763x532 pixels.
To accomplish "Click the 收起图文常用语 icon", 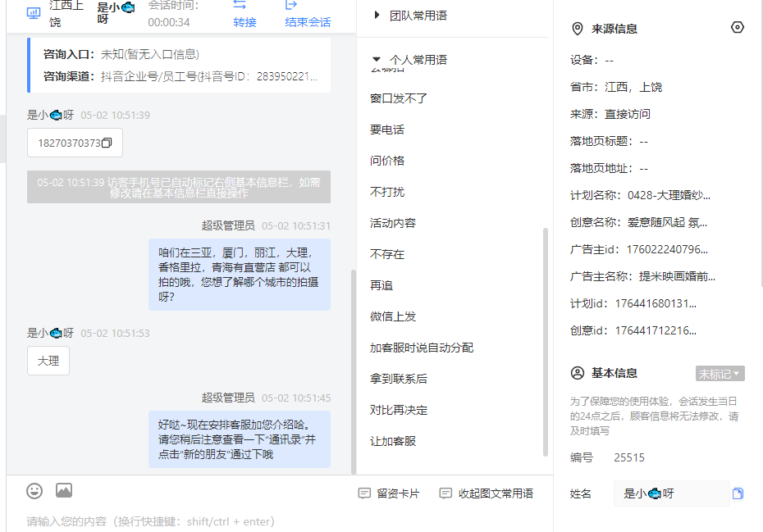I will [445, 493].
